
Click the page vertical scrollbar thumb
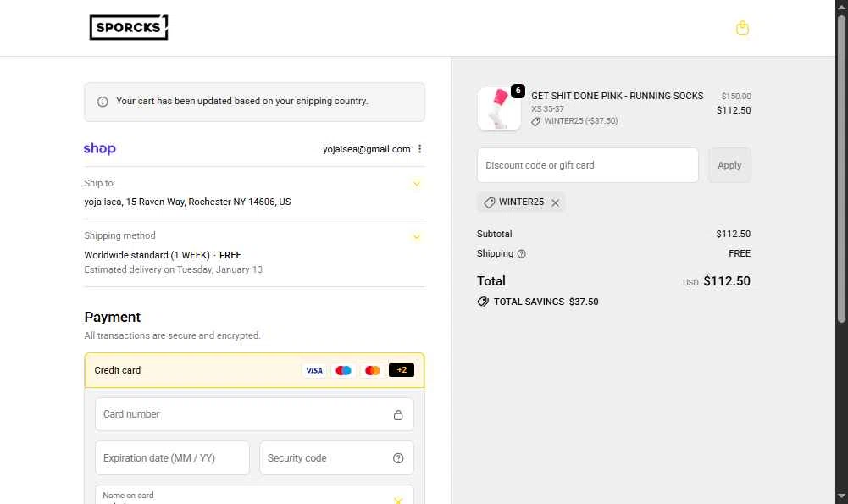coord(841,169)
